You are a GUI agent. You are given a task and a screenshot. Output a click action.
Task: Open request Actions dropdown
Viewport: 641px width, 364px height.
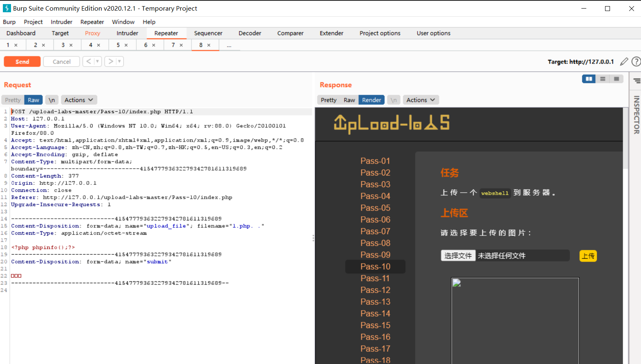click(x=79, y=100)
